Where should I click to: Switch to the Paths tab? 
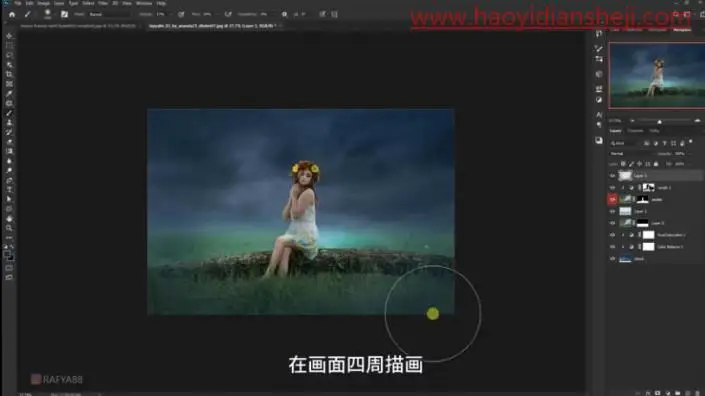coord(654,131)
